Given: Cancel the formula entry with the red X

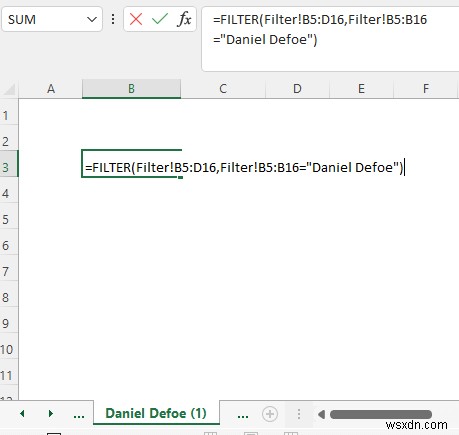Looking at the screenshot, I should pos(136,19).
